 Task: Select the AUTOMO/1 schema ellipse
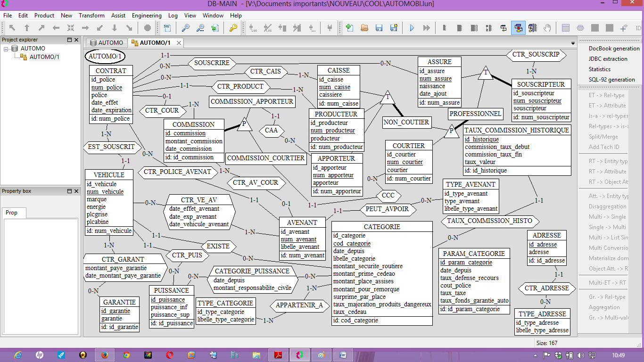pyautogui.click(x=105, y=57)
